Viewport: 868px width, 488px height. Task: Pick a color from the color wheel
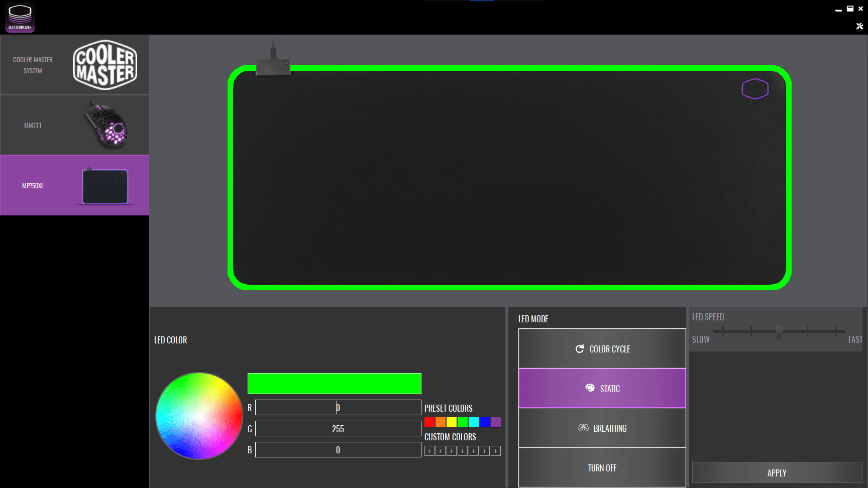pyautogui.click(x=199, y=416)
